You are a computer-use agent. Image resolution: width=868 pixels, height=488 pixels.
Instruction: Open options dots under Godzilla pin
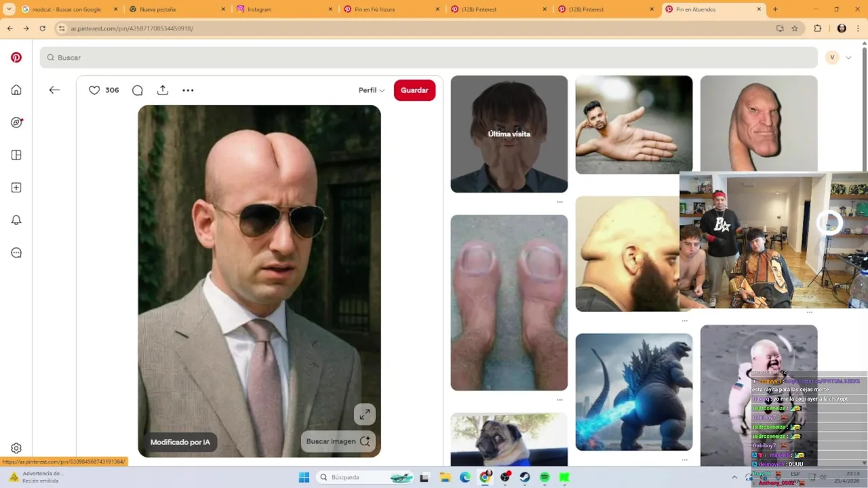(684, 460)
